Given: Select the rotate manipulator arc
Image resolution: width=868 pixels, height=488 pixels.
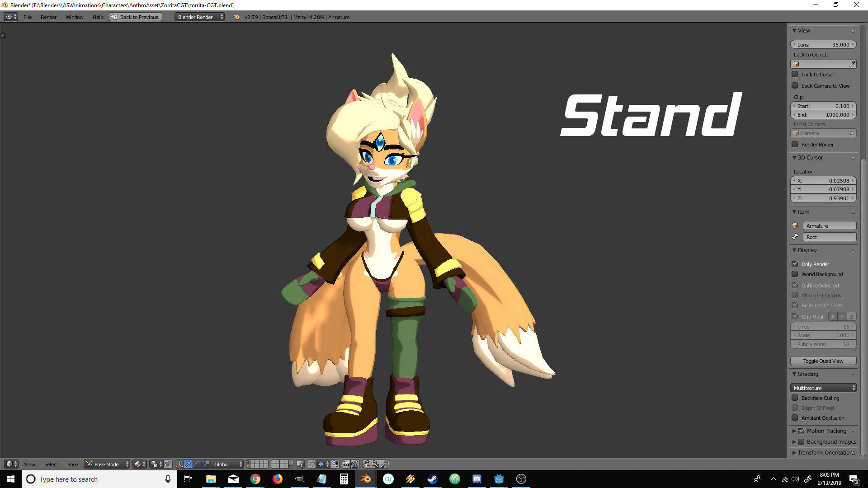Looking at the screenshot, I should [x=197, y=464].
